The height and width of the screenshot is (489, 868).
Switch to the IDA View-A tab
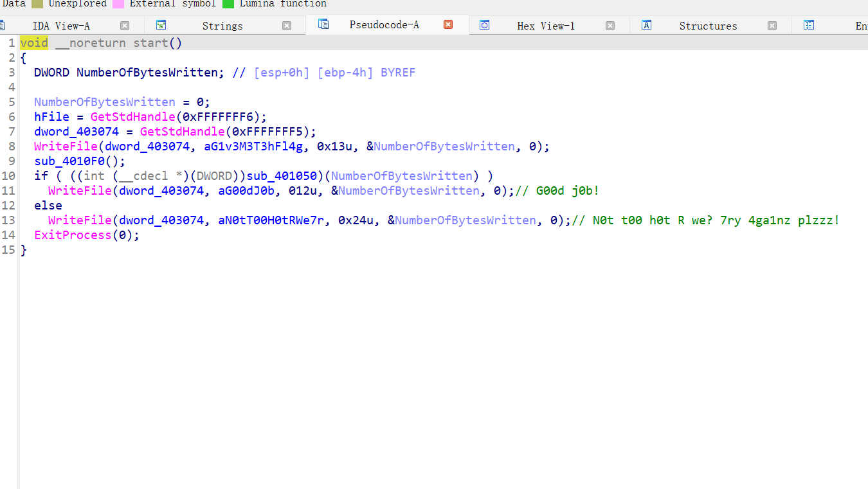click(x=61, y=26)
